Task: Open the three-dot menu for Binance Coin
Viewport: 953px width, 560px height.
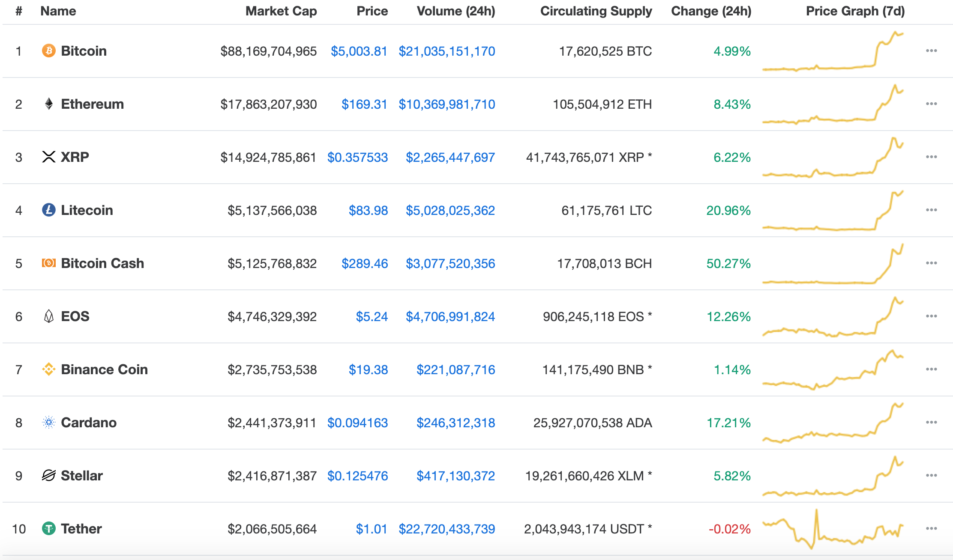Action: 931,369
